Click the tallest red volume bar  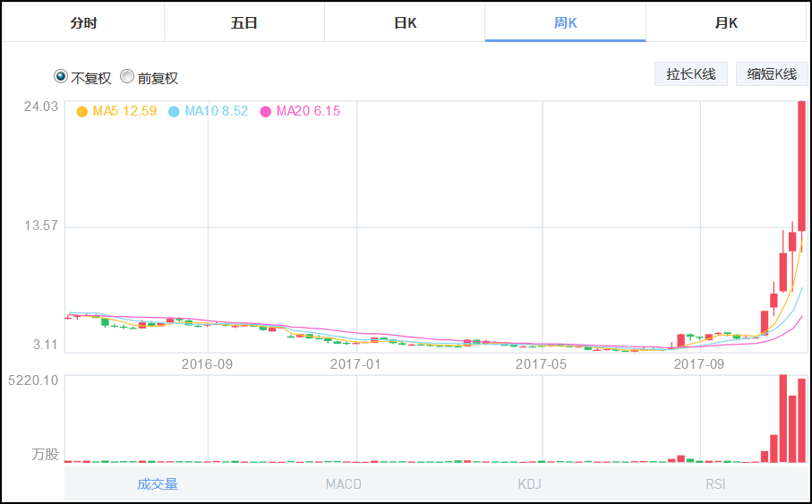(x=783, y=418)
